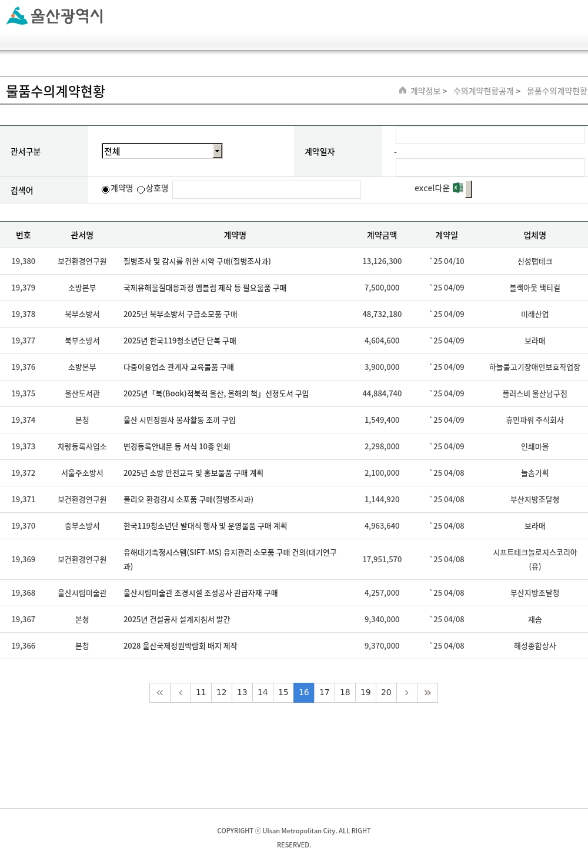Click vendor name 신성랩테크
Screen dimensions: 588x868
pos(535,261)
